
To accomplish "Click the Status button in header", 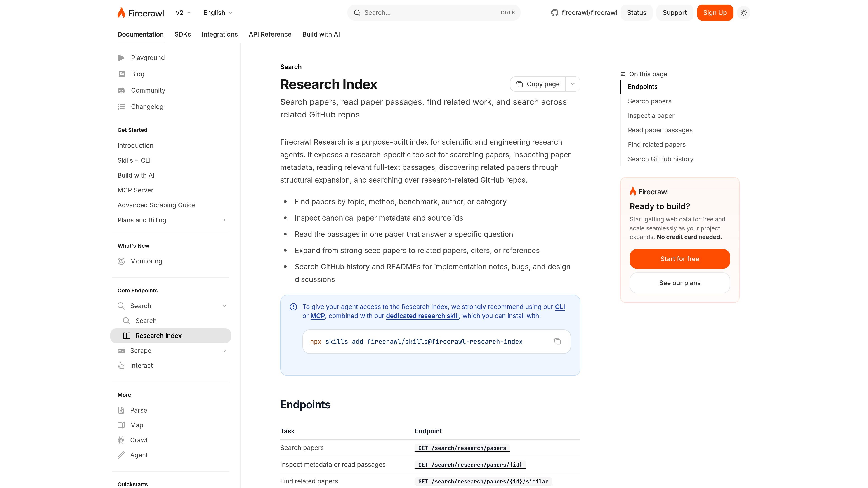I will (x=637, y=13).
